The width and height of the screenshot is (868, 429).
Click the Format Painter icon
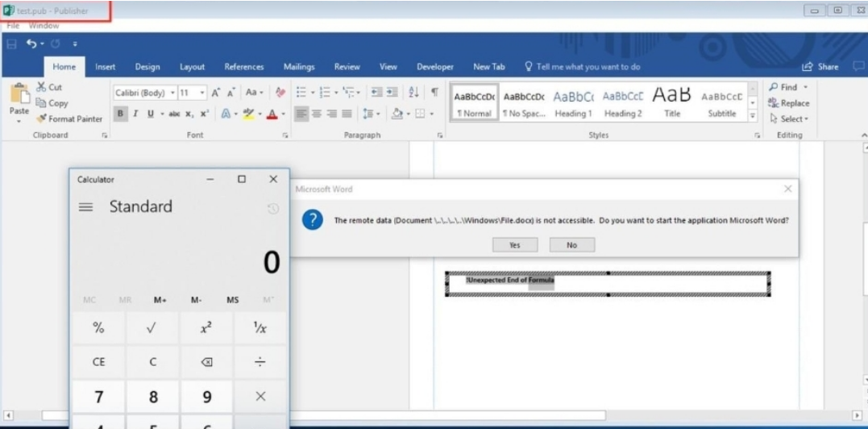click(40, 119)
